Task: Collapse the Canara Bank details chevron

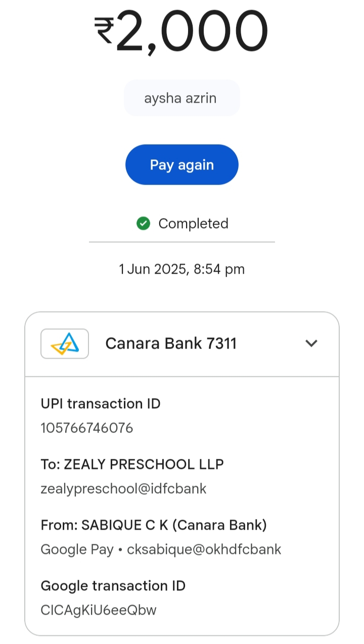Action: (311, 344)
